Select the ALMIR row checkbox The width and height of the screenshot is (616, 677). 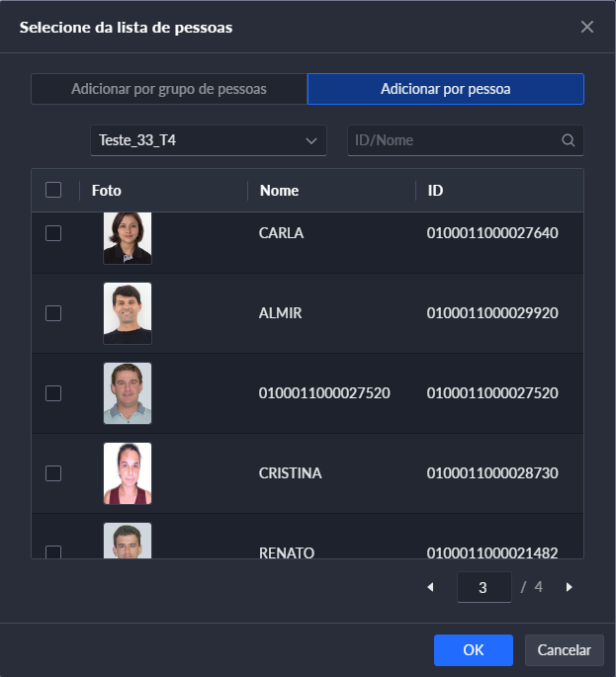pos(53,313)
